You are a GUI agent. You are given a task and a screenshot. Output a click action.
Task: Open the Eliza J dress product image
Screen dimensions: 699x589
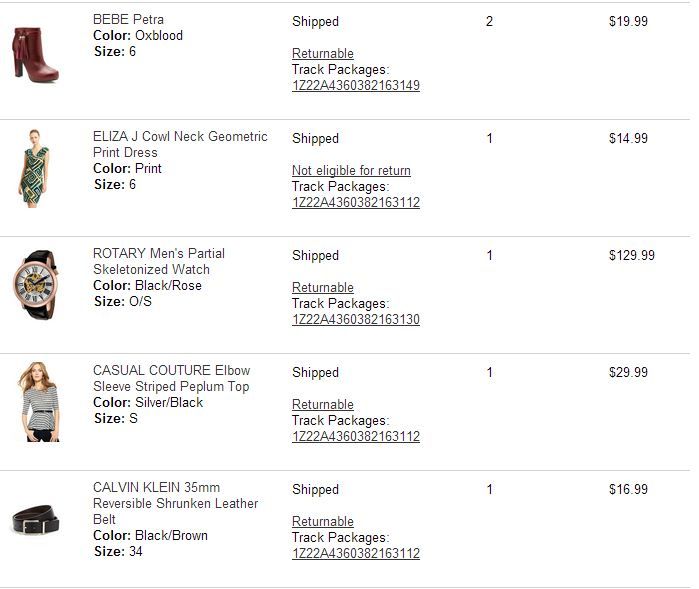[x=36, y=168]
